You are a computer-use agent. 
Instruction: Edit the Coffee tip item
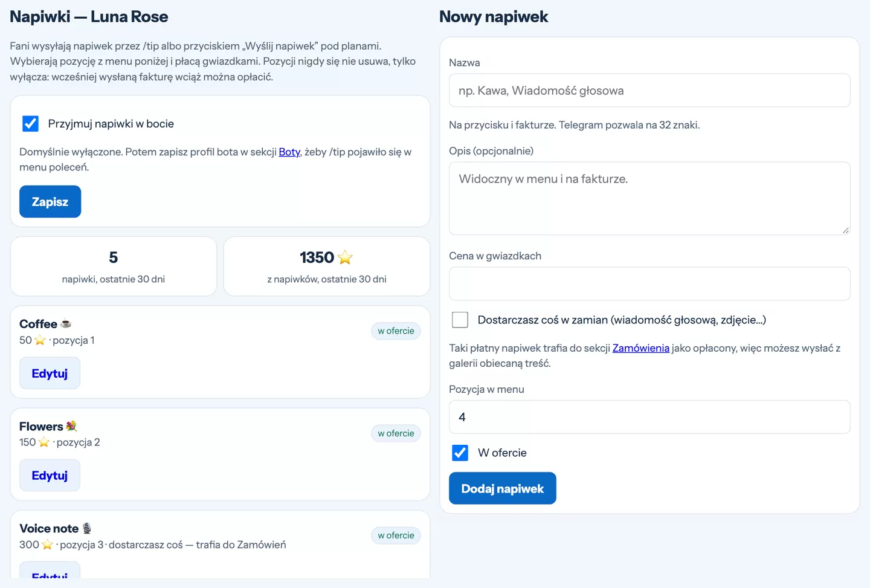(50, 373)
